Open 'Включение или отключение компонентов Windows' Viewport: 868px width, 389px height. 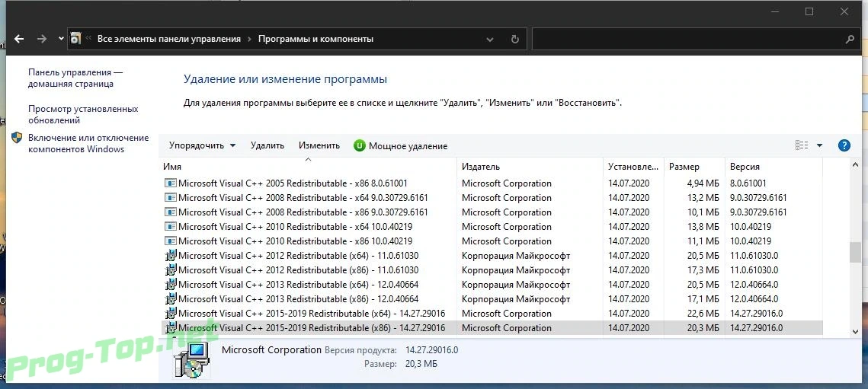(88, 143)
